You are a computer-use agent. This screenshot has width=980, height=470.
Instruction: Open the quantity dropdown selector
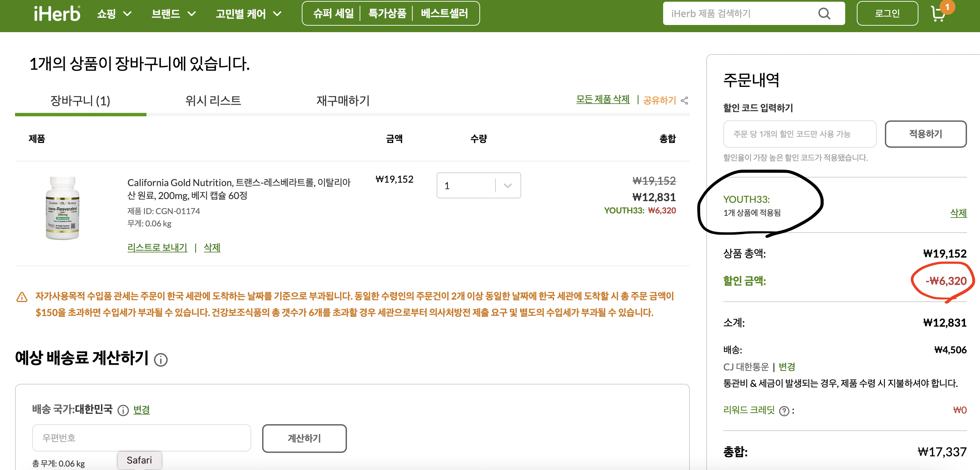478,185
